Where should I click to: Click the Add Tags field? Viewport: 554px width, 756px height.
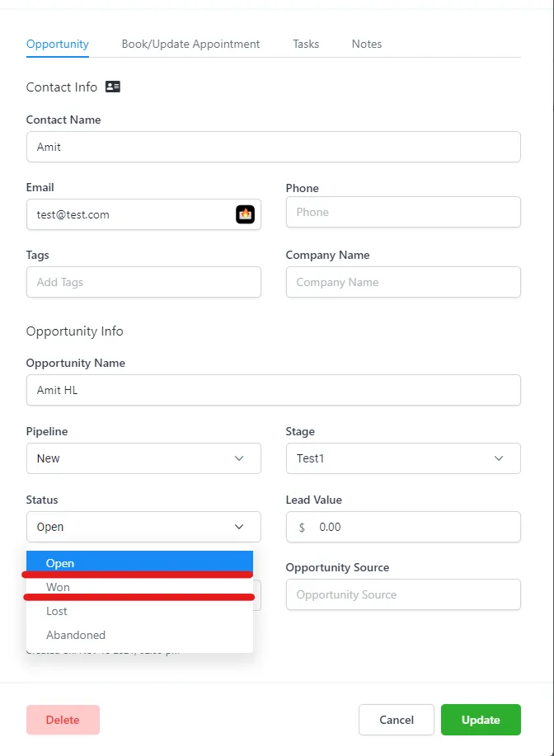click(143, 282)
